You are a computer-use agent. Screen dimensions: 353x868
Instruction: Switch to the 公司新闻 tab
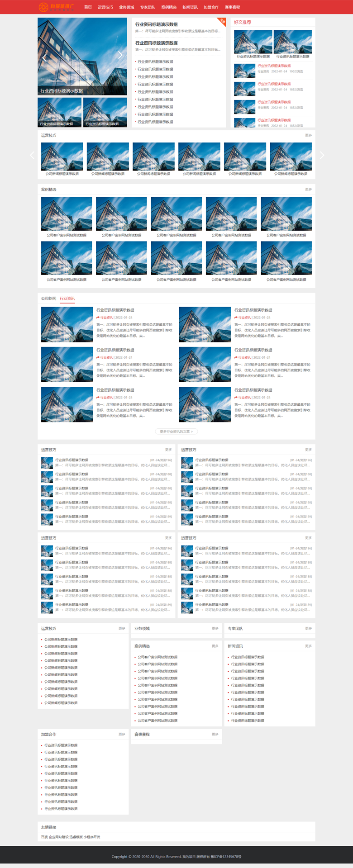[x=48, y=299]
